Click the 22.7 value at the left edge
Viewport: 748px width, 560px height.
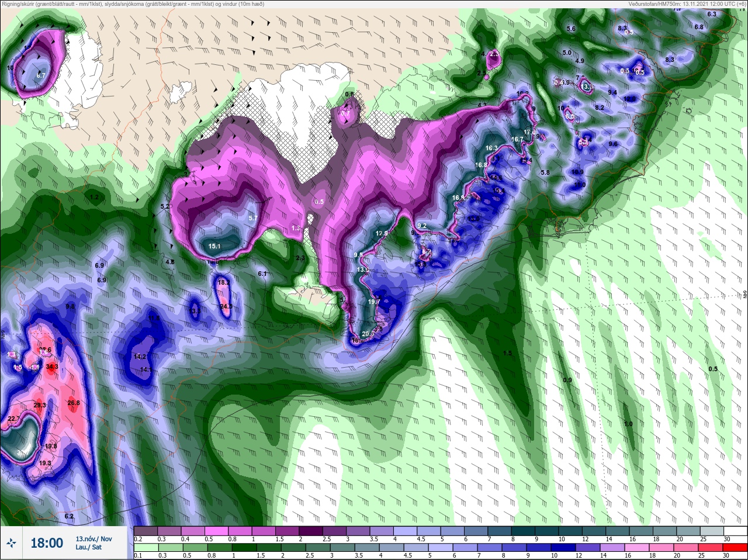point(14,419)
